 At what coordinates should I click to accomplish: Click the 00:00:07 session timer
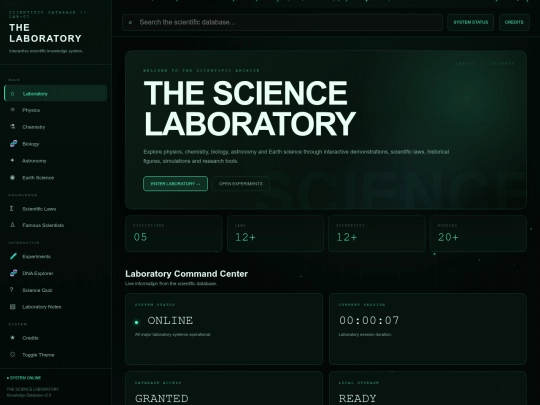[369, 320]
